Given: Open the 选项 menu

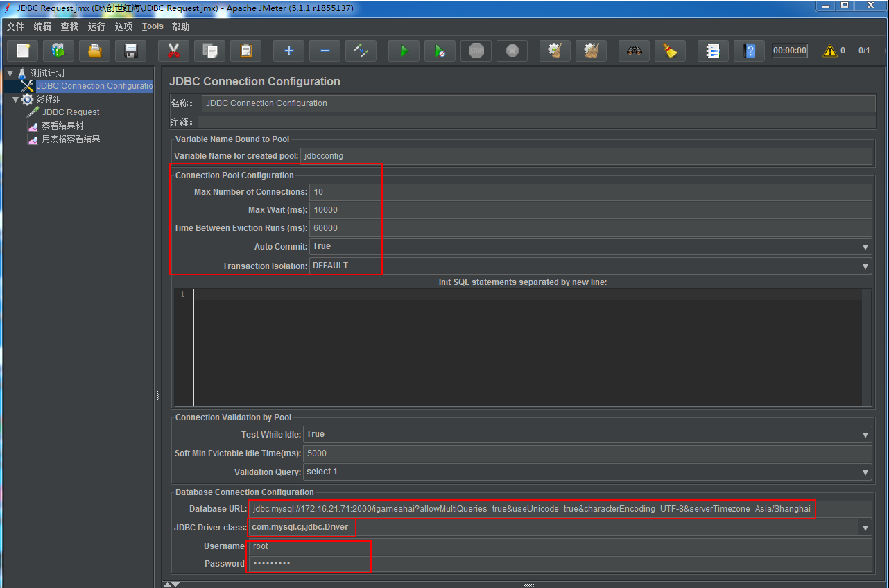Looking at the screenshot, I should (123, 26).
